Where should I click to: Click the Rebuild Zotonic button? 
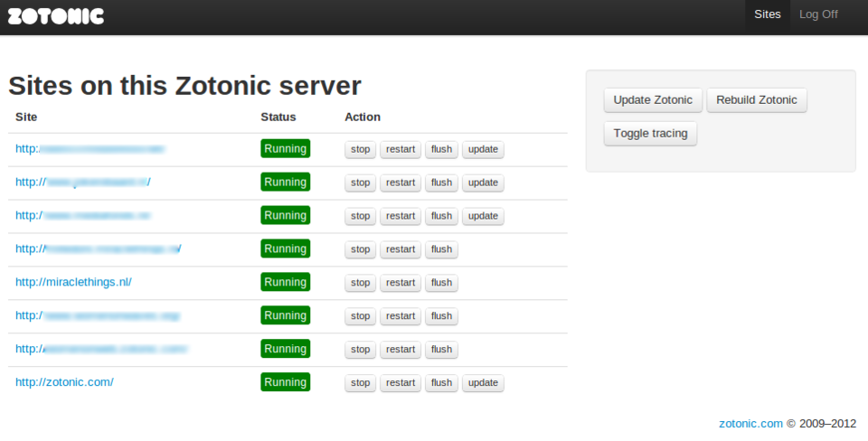coord(756,100)
